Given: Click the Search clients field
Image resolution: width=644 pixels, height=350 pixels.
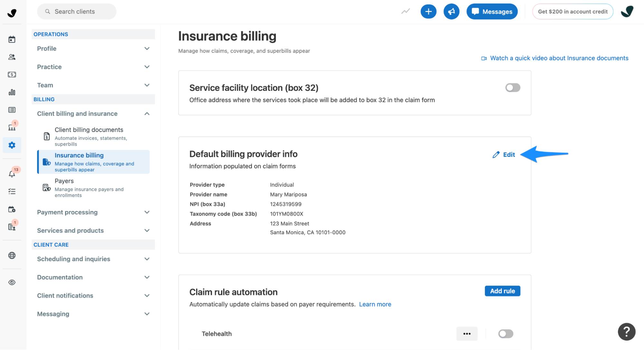Looking at the screenshot, I should coord(77,12).
